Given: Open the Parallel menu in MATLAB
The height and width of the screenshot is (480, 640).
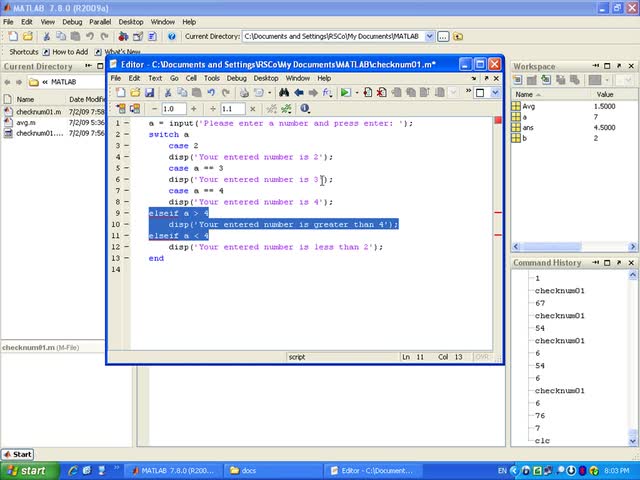Looking at the screenshot, I should click(100, 21).
